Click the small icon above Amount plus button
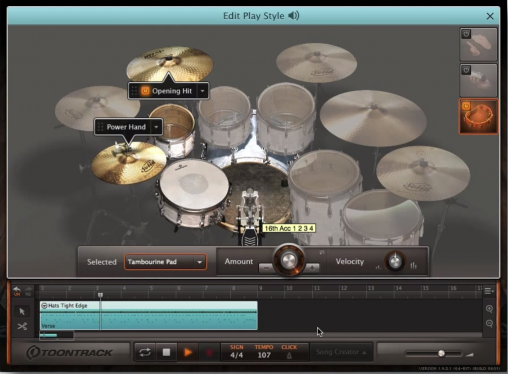Viewport: 508px width, 374px height. [x=322, y=253]
